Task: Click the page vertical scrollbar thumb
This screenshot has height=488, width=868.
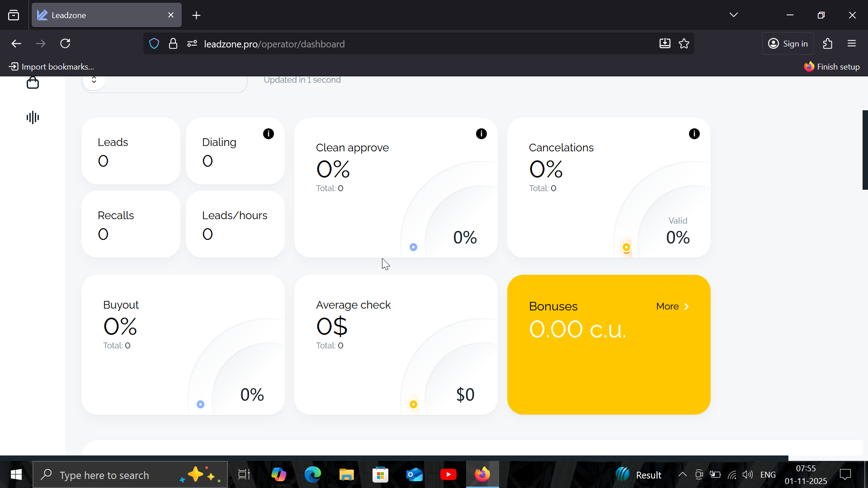Action: click(865, 150)
